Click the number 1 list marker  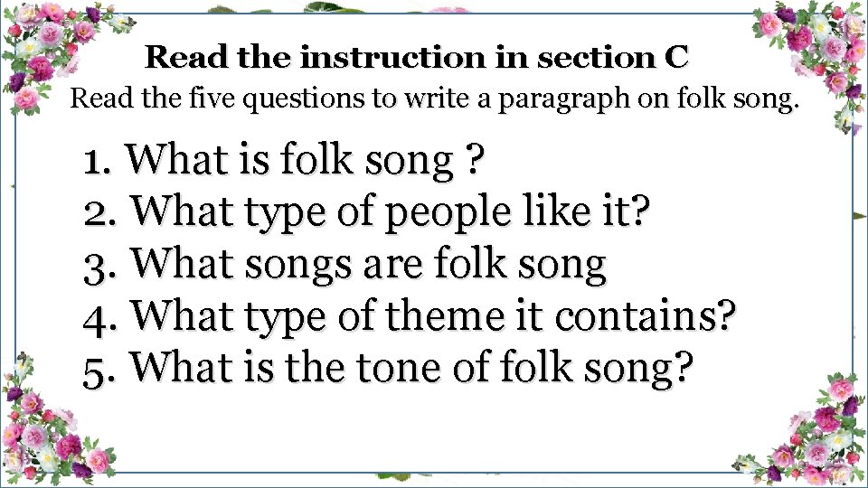[x=97, y=162]
